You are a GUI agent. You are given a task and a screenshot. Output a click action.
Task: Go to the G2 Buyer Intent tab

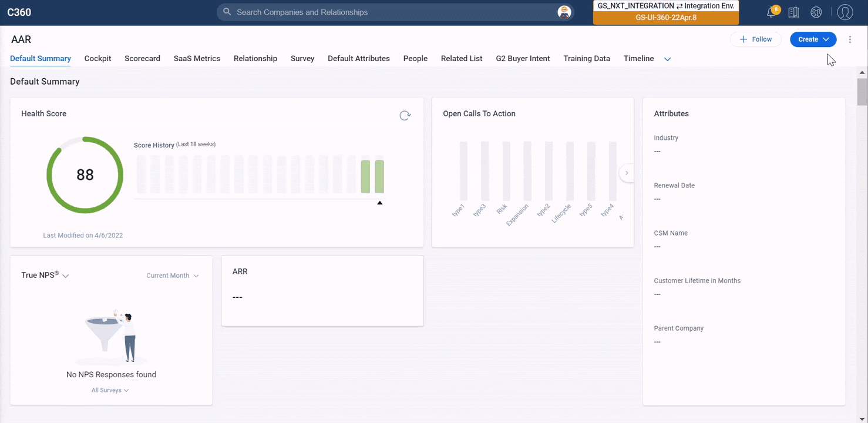tap(523, 59)
